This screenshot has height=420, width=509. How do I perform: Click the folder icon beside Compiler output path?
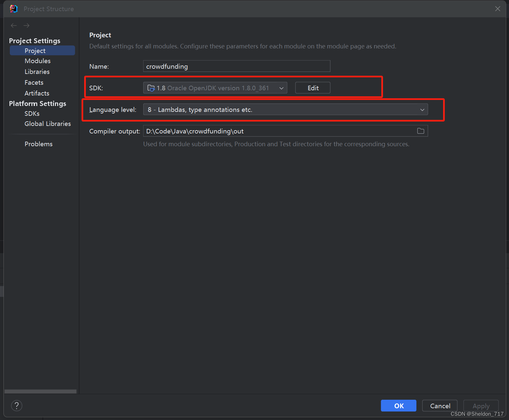click(x=421, y=131)
